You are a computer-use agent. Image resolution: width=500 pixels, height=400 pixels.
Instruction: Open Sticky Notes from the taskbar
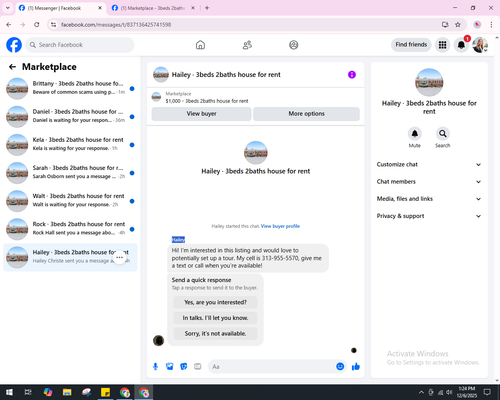105,392
